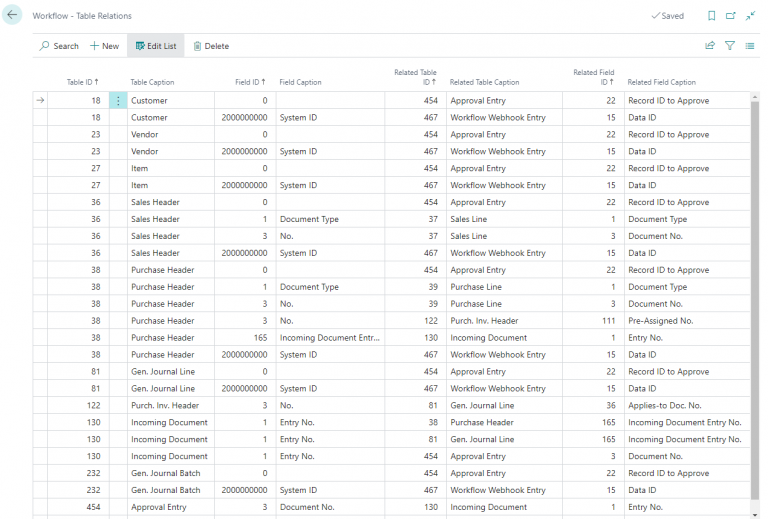The image size is (768, 519).
Task: Open row options for first Customer row
Action: (x=118, y=101)
